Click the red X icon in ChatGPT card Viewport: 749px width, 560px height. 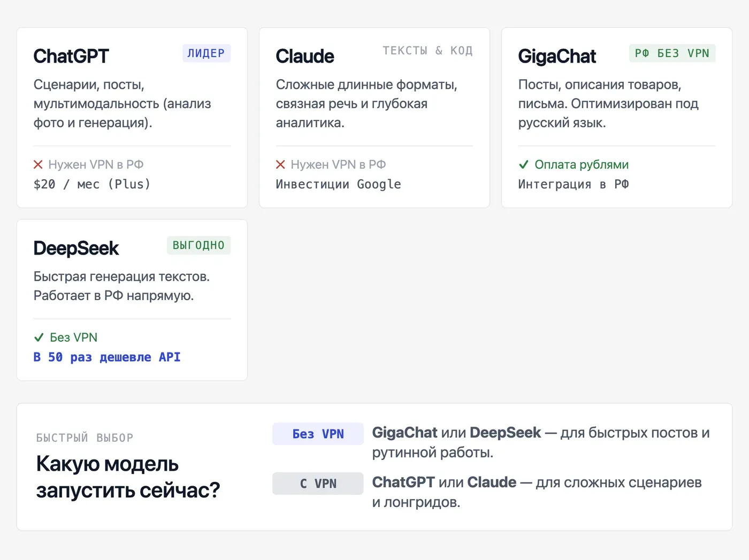[38, 164]
